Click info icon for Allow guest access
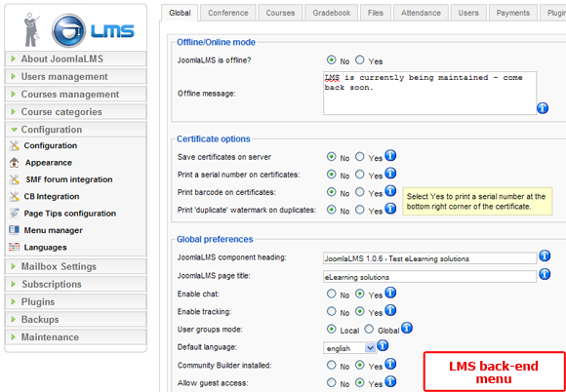 pyautogui.click(x=390, y=381)
